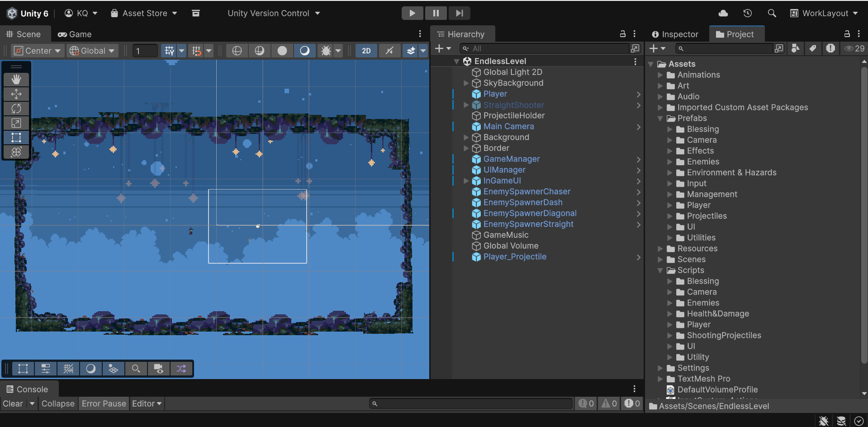Screen dimensions: 868x427
Task: Select the Move tool
Action: (16, 94)
